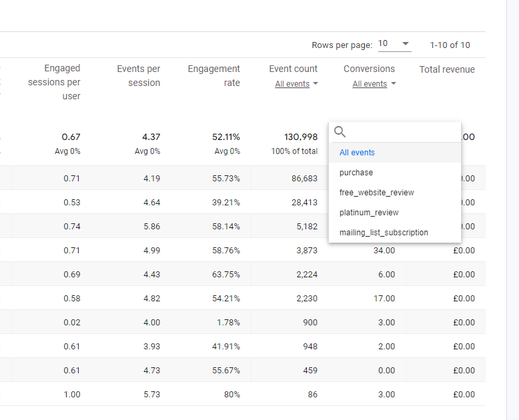519x420 pixels.
Task: Select the platinum_review option
Action: tap(369, 213)
